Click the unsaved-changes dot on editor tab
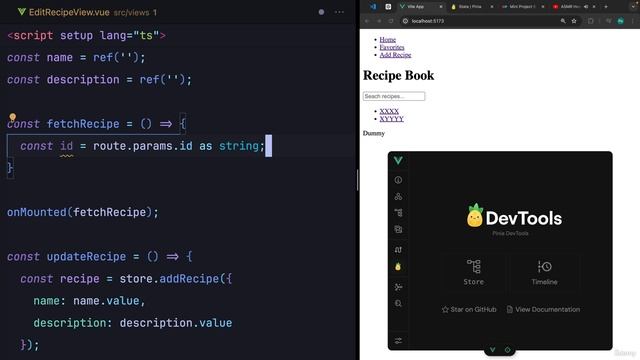640x360 pixels. coord(321,12)
